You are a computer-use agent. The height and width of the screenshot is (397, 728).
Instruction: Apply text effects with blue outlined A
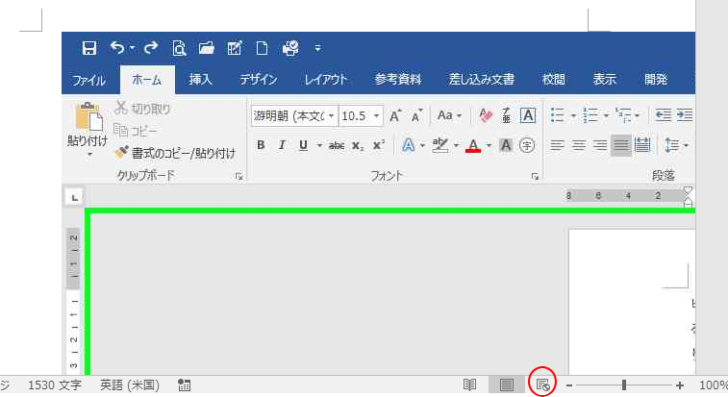408,145
